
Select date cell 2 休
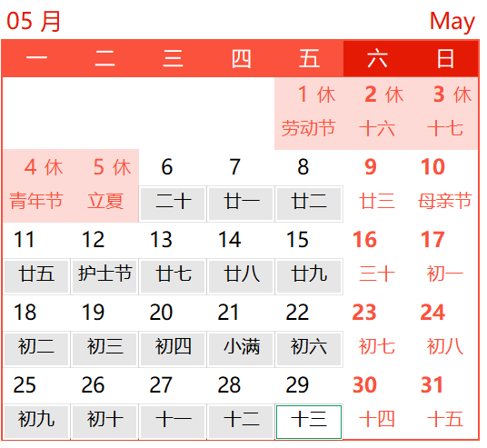coord(377,95)
